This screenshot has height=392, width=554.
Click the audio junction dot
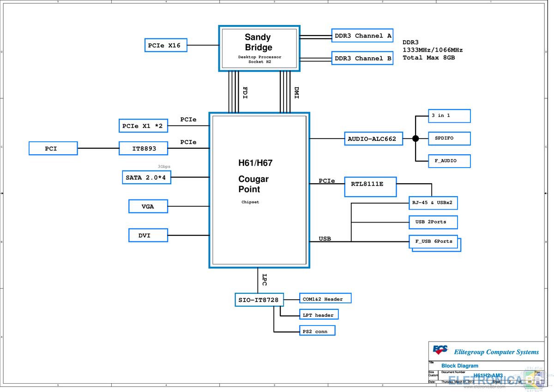coord(415,139)
